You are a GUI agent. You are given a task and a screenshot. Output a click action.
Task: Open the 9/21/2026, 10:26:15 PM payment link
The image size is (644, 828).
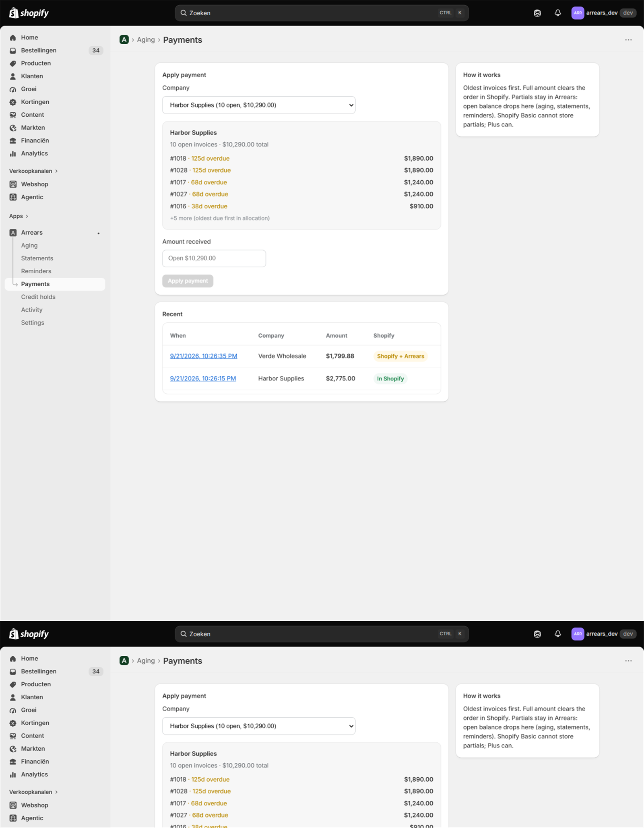[203, 379]
